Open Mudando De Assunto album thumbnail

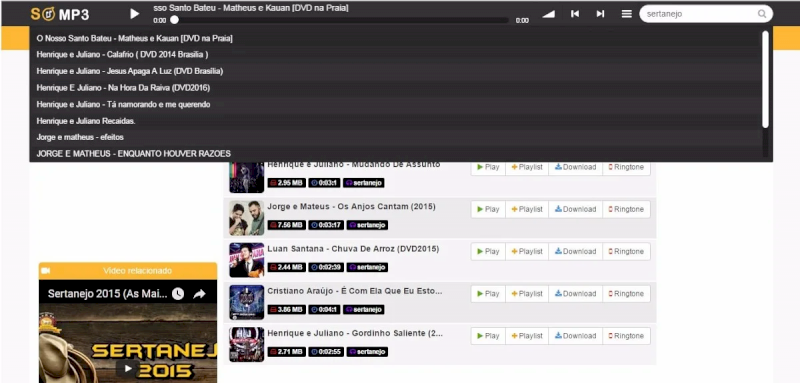pyautogui.click(x=246, y=177)
